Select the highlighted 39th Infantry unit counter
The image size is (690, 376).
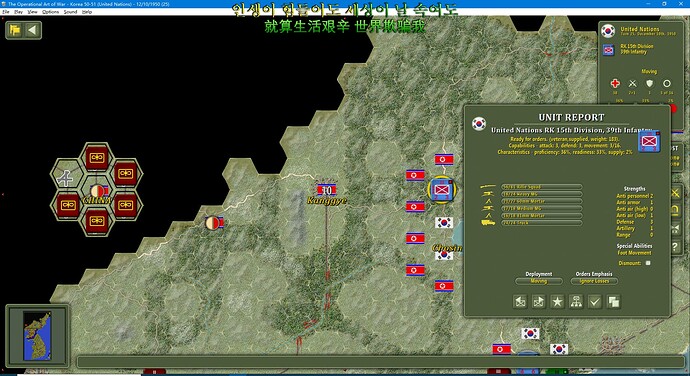441,190
